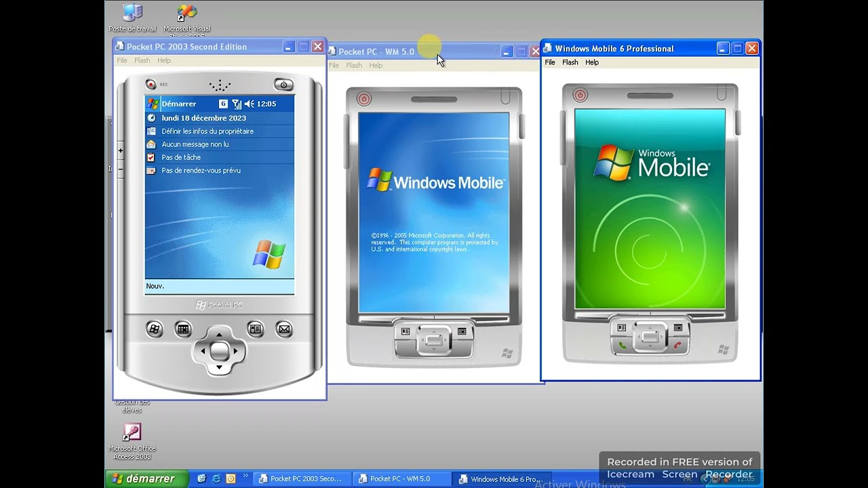The width and height of the screenshot is (868, 488).
Task: Tap the calendar icon beside Pas de rendez-vous
Action: (151, 171)
